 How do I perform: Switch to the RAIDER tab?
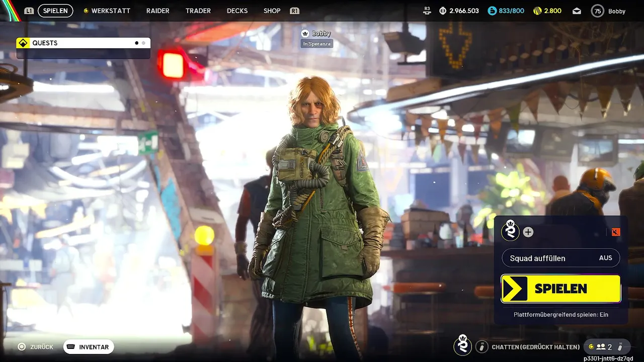coord(157,11)
